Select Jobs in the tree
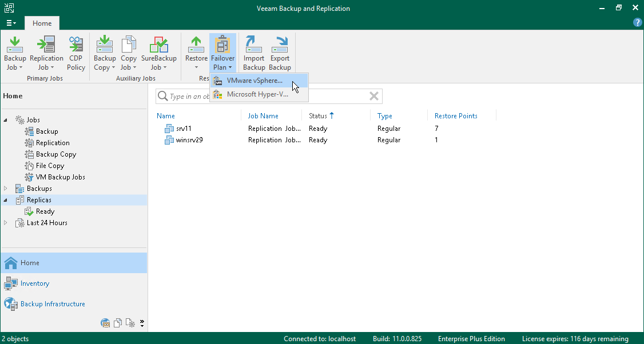The image size is (644, 344). coord(33,120)
